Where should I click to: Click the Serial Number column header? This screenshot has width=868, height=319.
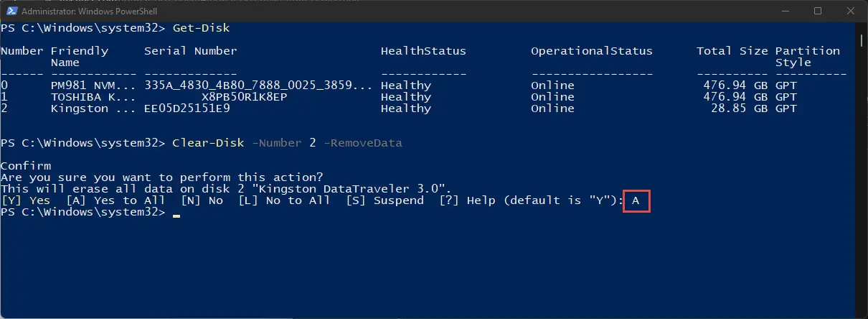190,51
